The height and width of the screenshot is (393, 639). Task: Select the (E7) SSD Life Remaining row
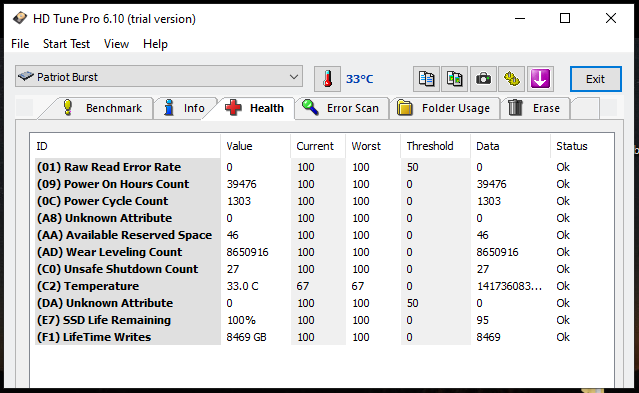tap(324, 320)
